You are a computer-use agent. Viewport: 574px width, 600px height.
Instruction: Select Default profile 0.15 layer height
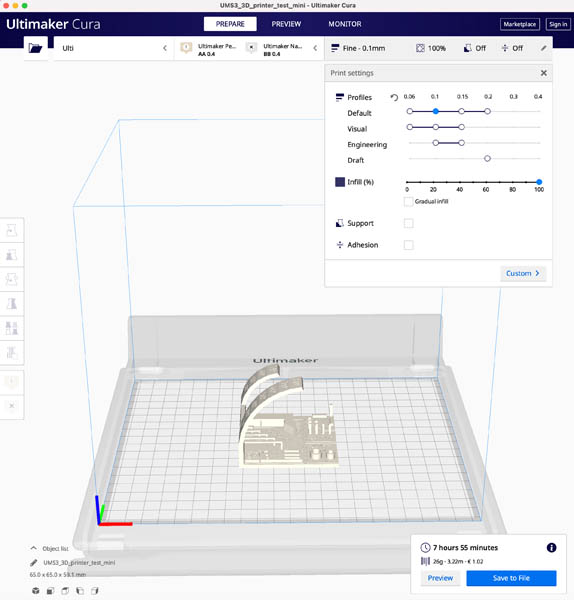[461, 111]
